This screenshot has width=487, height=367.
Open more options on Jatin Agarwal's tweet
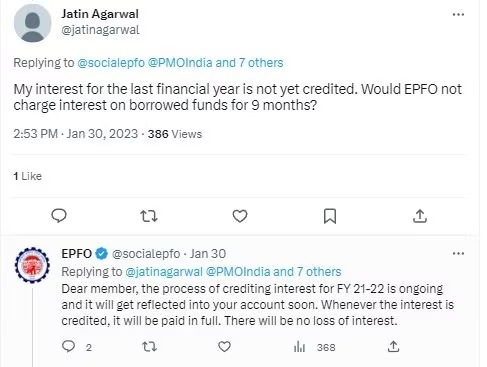(x=458, y=14)
